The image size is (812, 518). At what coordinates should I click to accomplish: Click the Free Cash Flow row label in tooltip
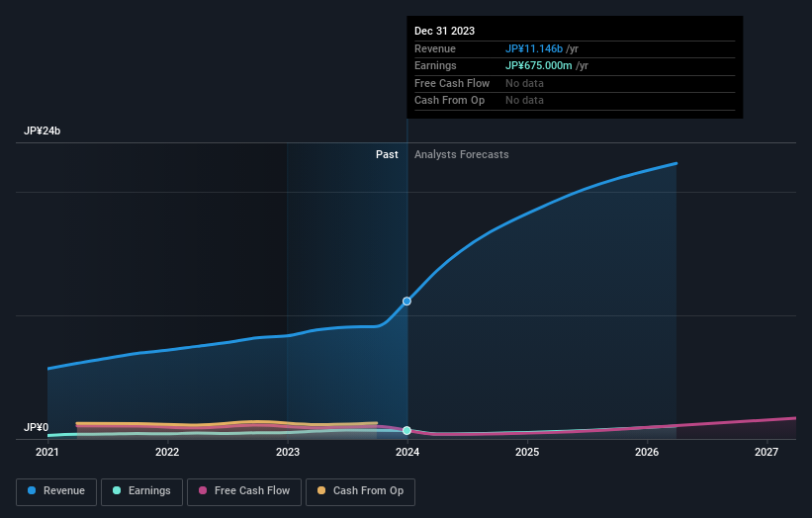(452, 83)
